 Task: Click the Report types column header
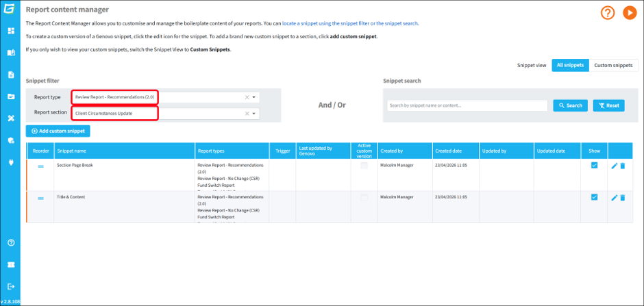[232, 151]
